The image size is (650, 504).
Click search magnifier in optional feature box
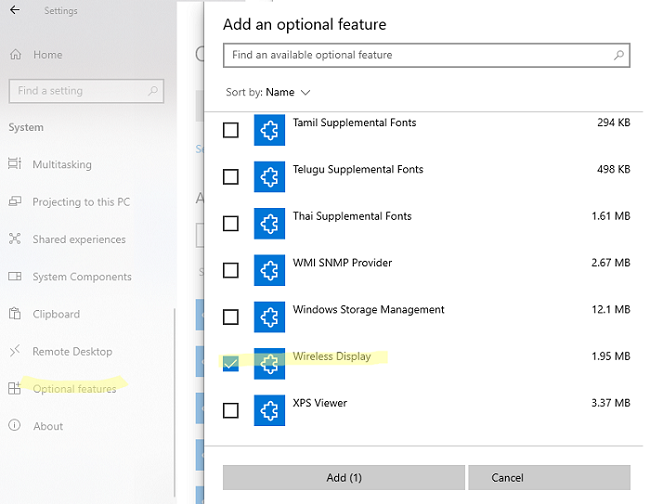click(618, 55)
